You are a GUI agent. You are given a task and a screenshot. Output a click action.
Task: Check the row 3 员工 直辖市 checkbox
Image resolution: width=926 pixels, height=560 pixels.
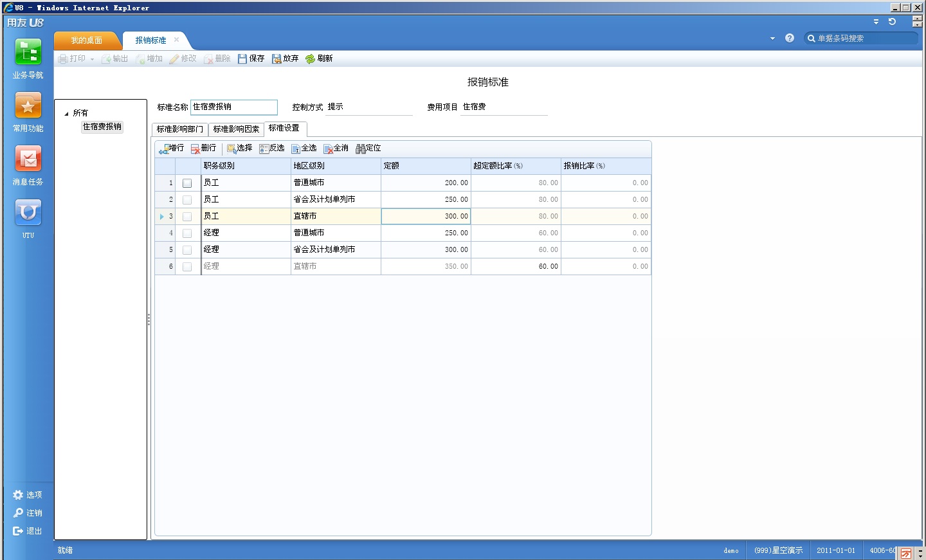tap(187, 217)
